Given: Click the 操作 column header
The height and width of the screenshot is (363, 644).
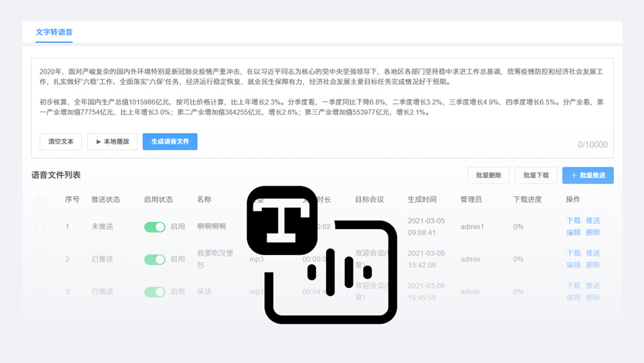Looking at the screenshot, I should click(x=573, y=200).
